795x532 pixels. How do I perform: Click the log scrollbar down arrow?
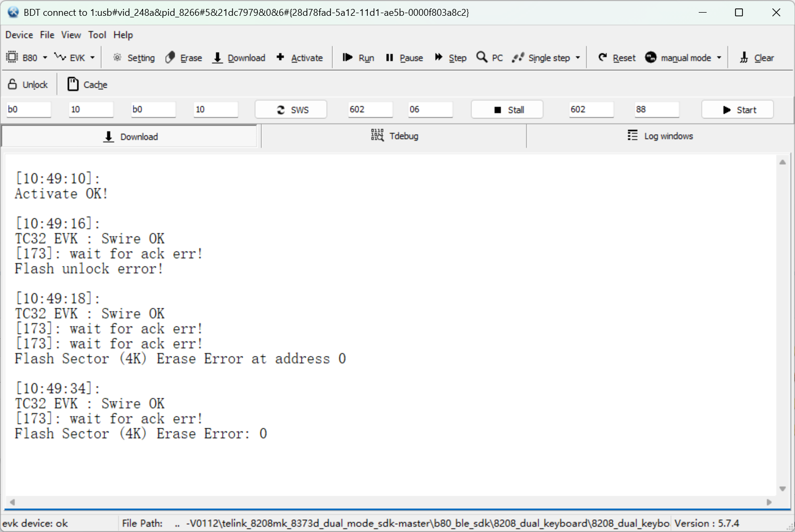tap(782, 489)
